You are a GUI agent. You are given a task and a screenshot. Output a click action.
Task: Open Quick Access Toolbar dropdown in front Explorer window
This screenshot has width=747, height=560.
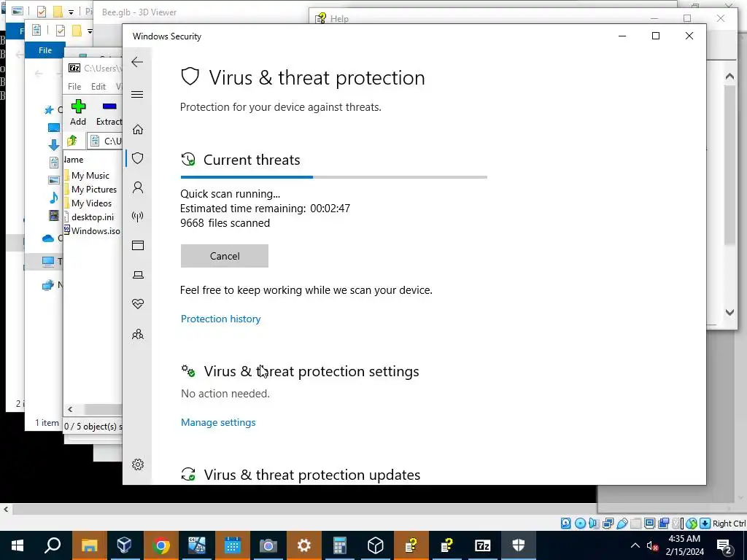point(90,31)
